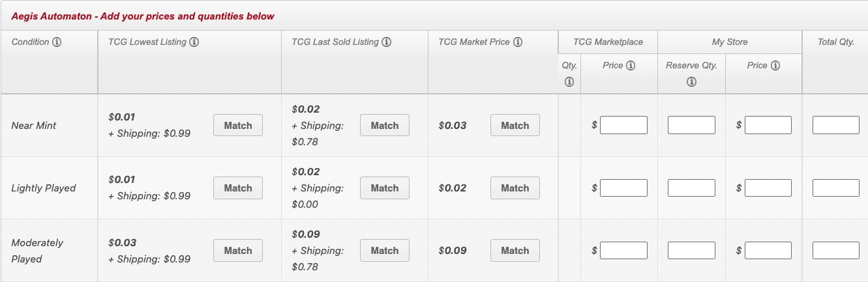Click info icon beside TCG Last Sold Listing
Viewport: 868px width, 282px height.
pyautogui.click(x=386, y=42)
